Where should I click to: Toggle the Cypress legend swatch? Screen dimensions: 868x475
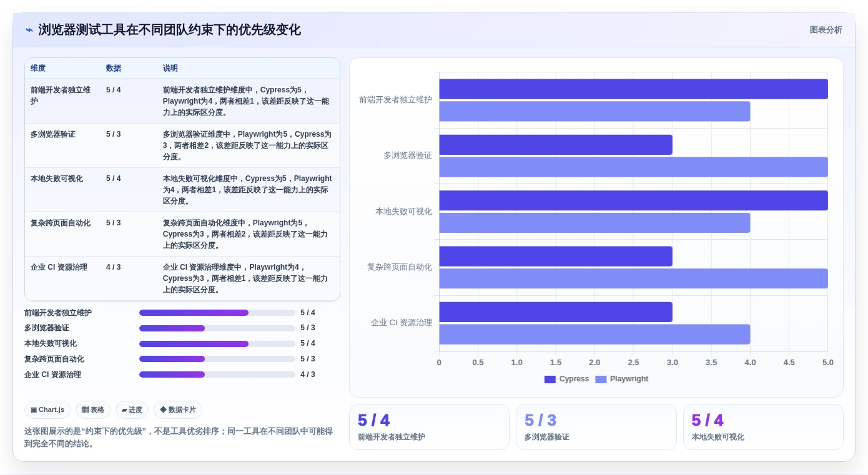550,380
